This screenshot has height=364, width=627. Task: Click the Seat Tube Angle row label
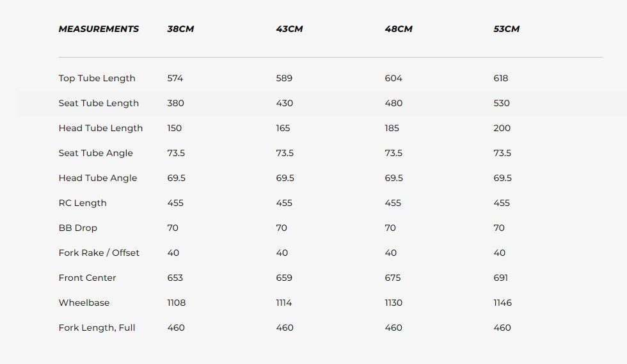(96, 153)
